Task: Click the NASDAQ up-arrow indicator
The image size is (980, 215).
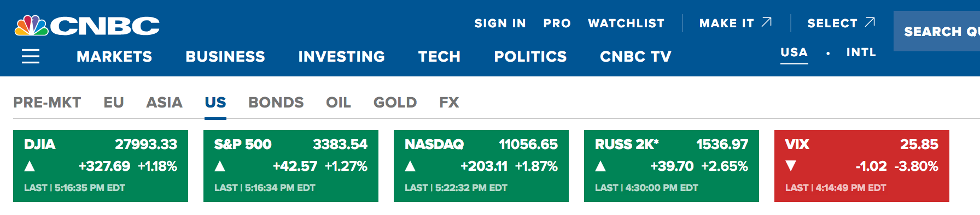Action: (x=410, y=166)
